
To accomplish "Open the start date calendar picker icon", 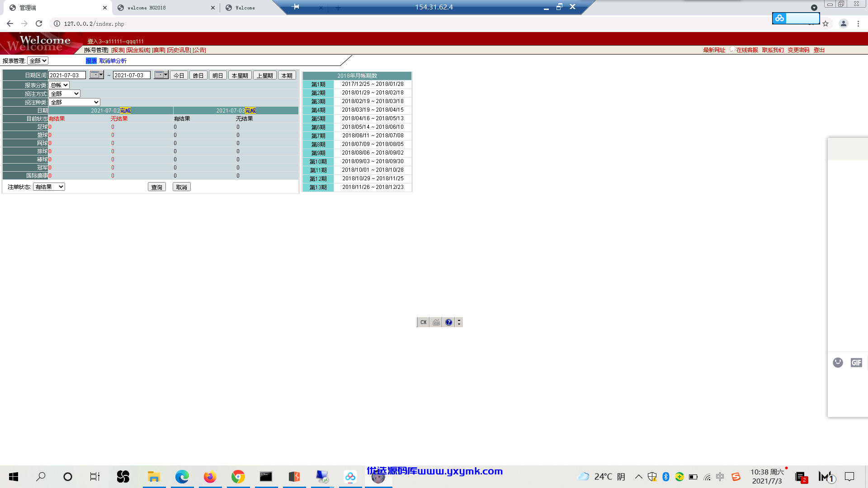I will click(96, 75).
